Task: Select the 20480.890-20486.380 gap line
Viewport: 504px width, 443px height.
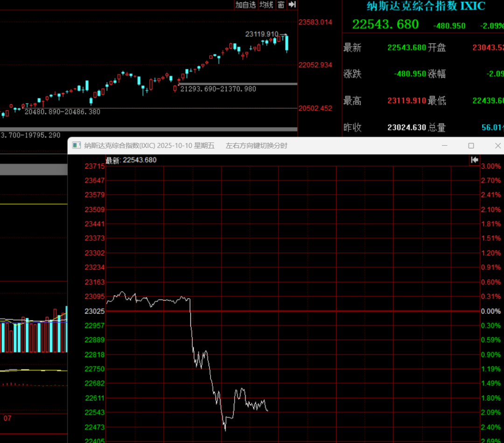Action: (62, 112)
